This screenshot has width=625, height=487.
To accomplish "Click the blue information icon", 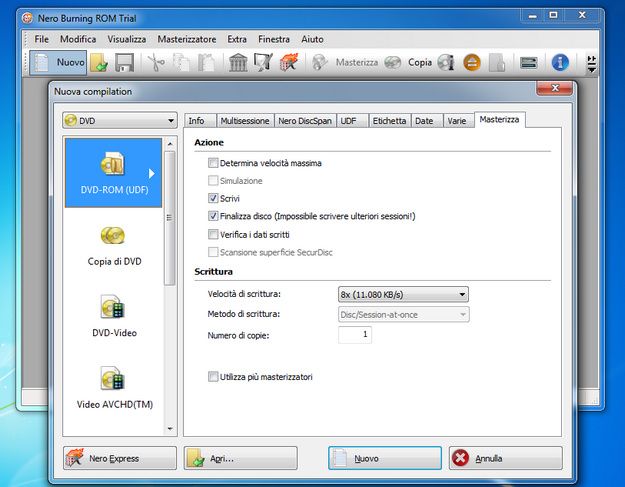I will (x=560, y=63).
